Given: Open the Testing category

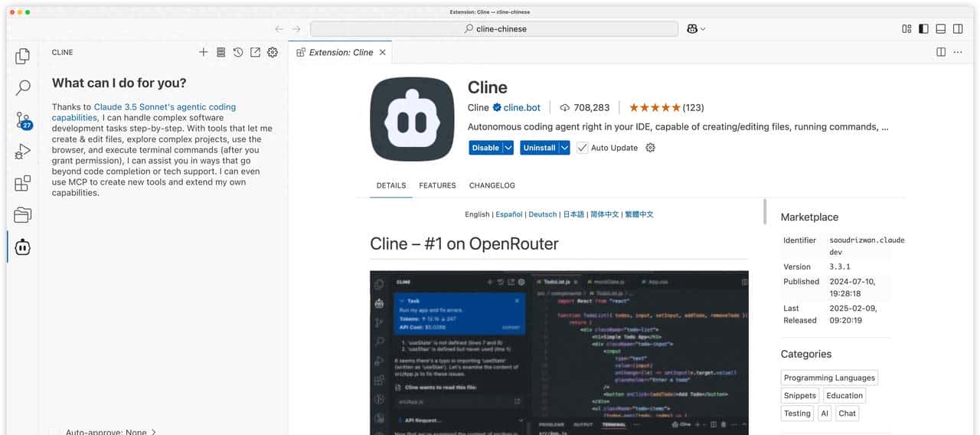Looking at the screenshot, I should click(x=797, y=413).
